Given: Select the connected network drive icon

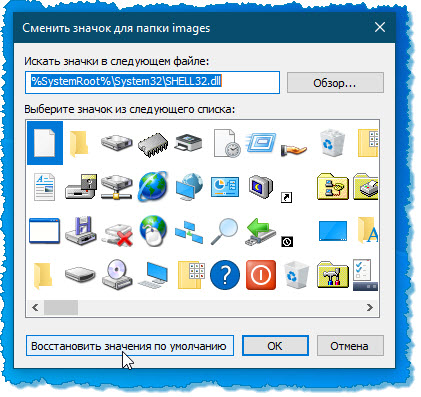Looking at the screenshot, I should (117, 187).
